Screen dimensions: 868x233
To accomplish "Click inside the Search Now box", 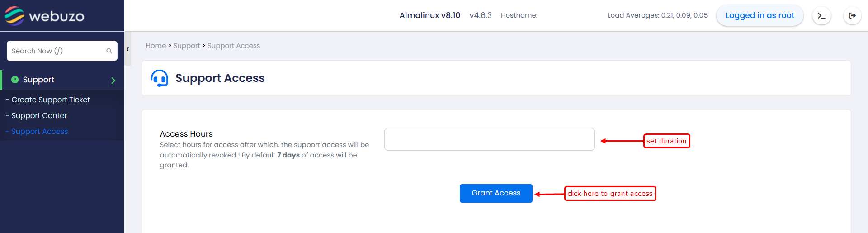I will [x=57, y=51].
